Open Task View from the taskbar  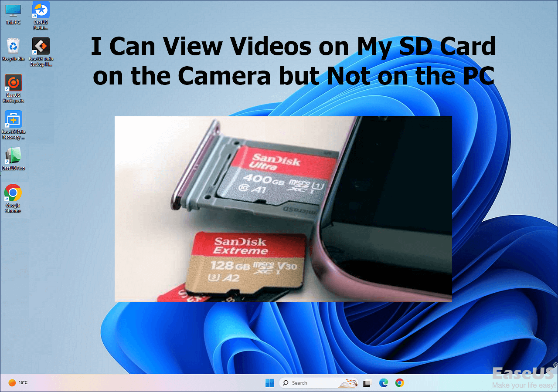(x=367, y=383)
